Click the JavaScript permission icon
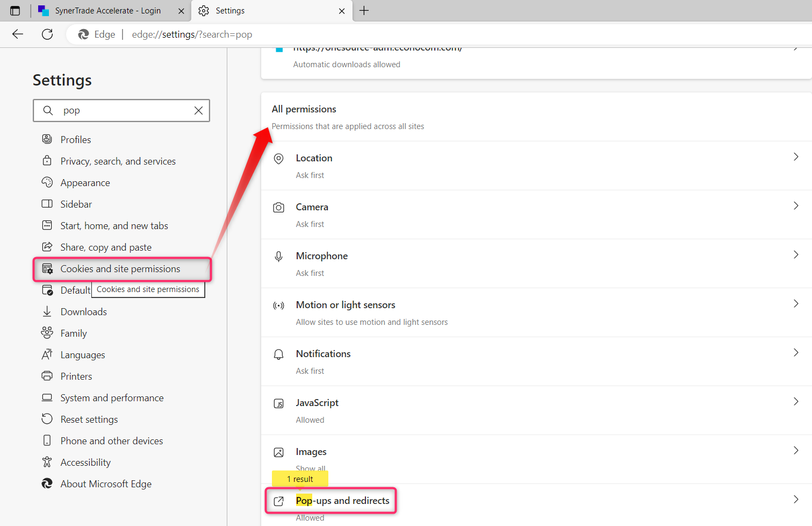Screen dimensions: 812x526 pos(278,403)
